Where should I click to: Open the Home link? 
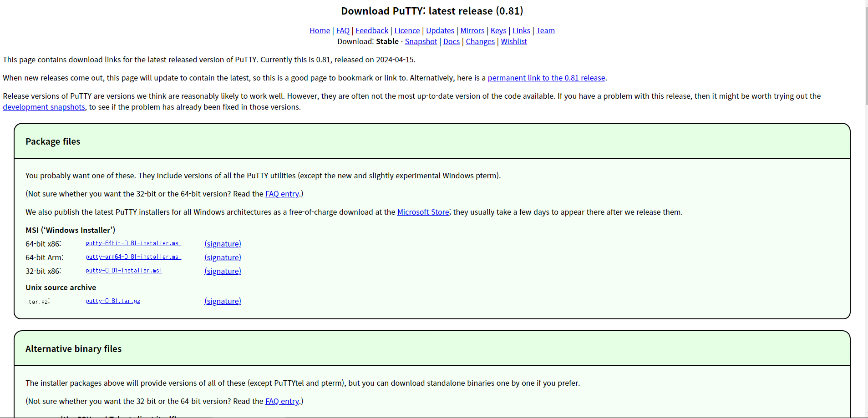pyautogui.click(x=320, y=30)
